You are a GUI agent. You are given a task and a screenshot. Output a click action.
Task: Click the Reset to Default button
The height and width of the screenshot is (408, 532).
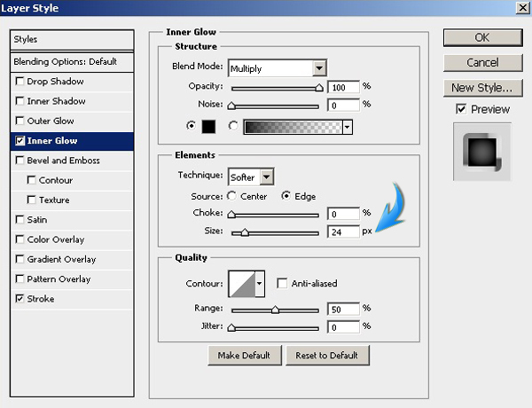point(328,356)
